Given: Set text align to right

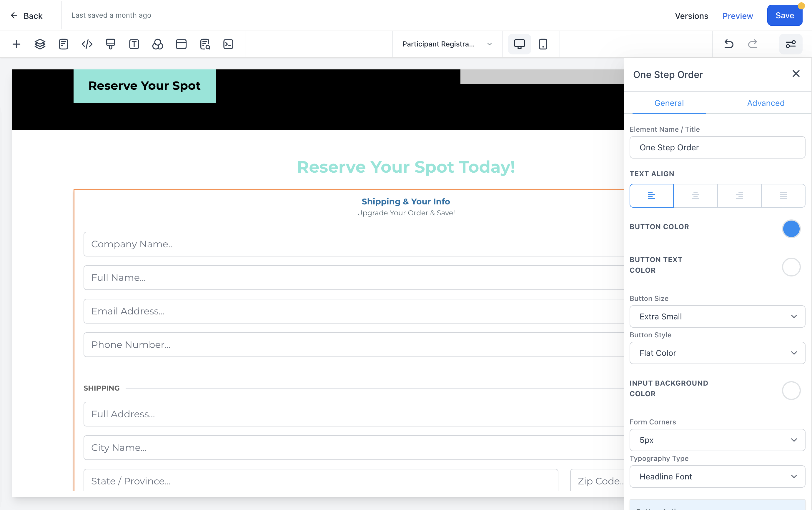Looking at the screenshot, I should pyautogui.click(x=740, y=196).
